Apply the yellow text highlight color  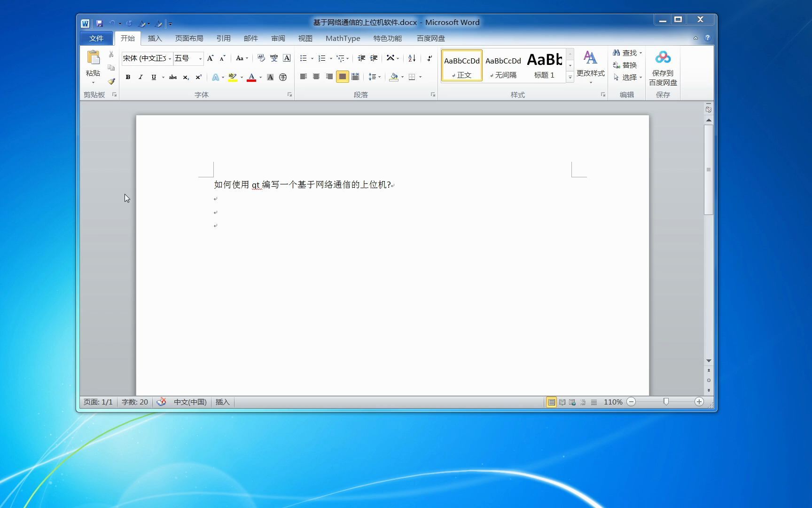point(233,77)
